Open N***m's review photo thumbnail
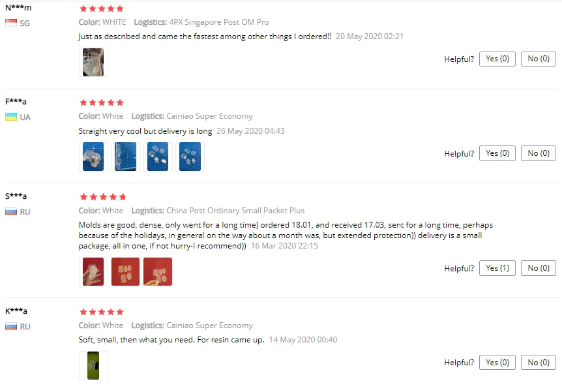This screenshot has height=392, width=562. click(x=93, y=62)
